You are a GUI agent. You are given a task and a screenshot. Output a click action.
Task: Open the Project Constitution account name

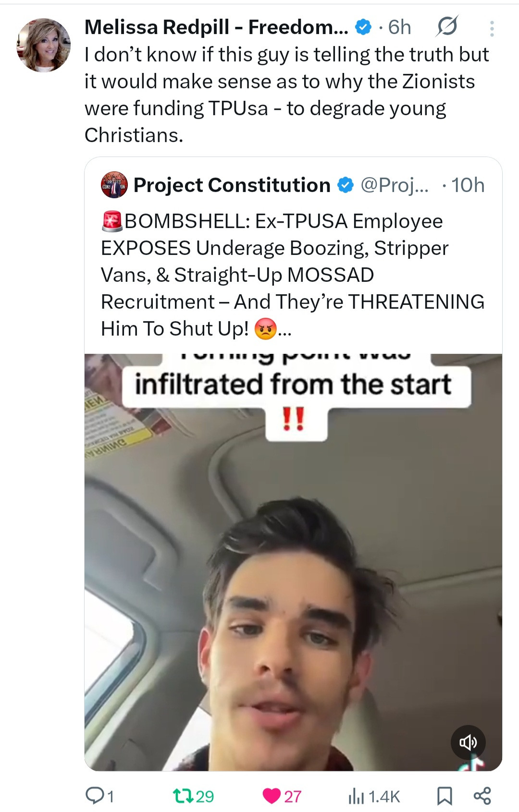click(x=232, y=185)
